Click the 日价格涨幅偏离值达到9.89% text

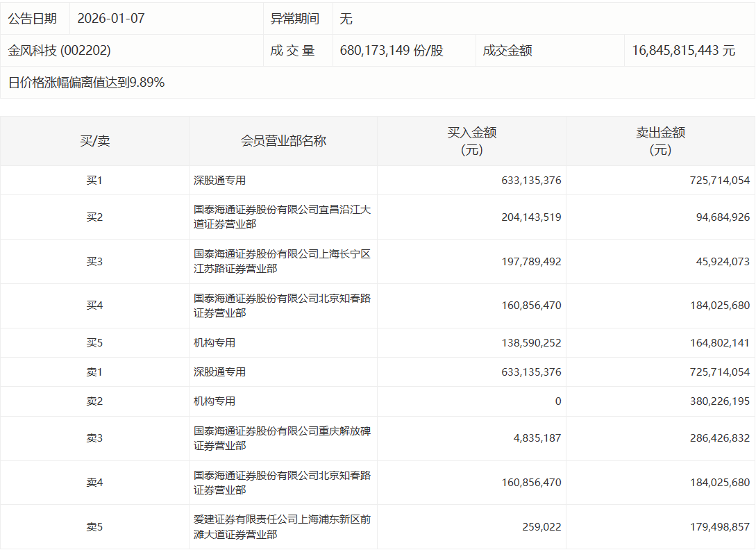(86, 83)
